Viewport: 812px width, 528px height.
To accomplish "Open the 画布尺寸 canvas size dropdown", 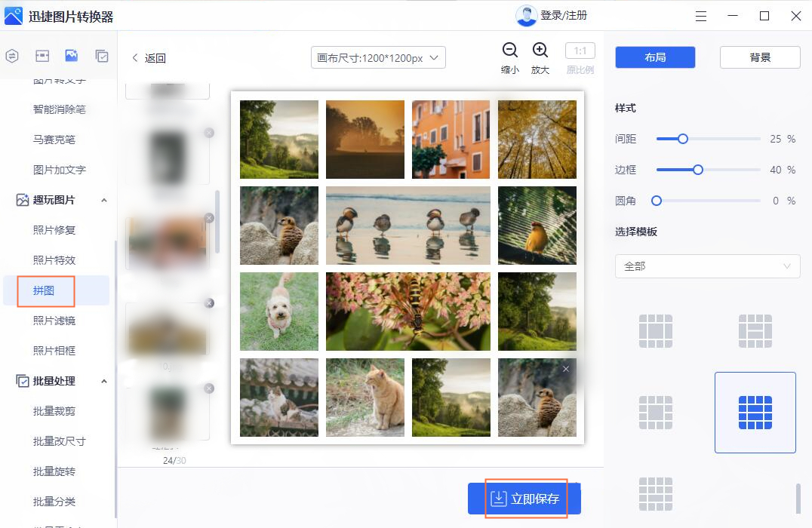I will click(x=377, y=57).
